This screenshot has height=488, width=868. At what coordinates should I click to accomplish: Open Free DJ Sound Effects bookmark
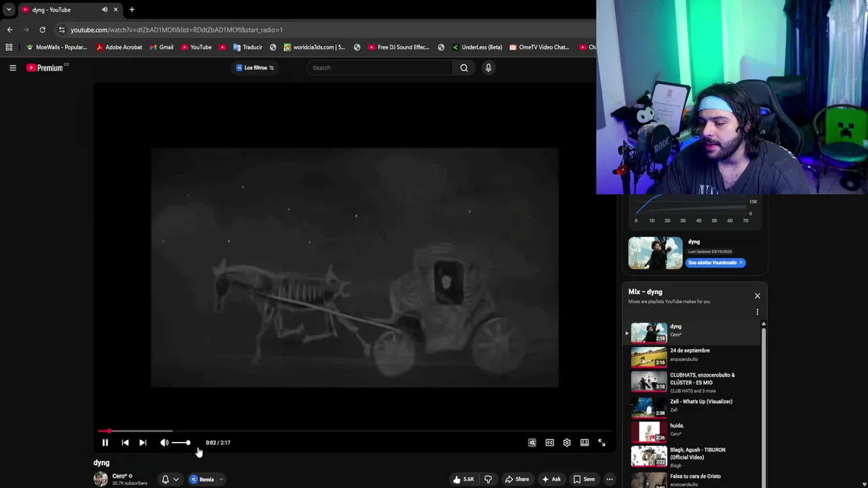click(399, 47)
